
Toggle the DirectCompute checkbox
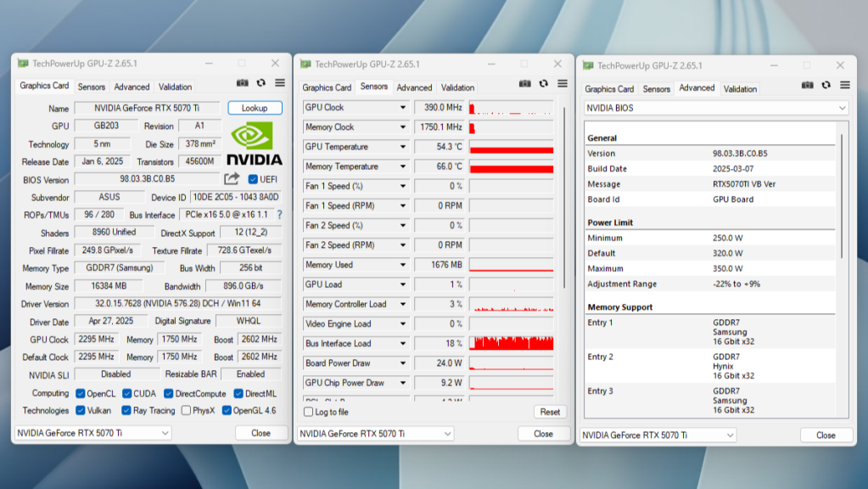coord(169,394)
